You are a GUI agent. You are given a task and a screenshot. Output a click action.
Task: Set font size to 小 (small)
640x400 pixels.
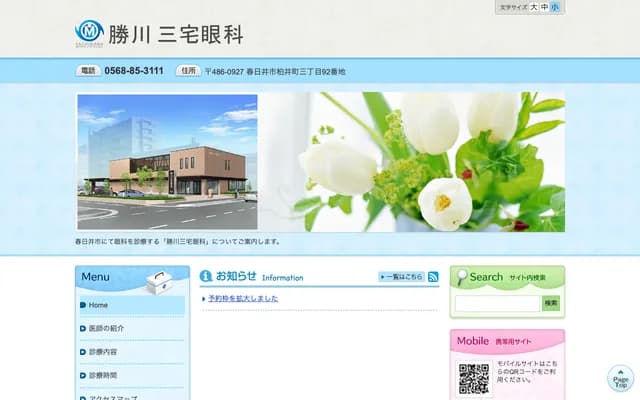click(x=555, y=7)
